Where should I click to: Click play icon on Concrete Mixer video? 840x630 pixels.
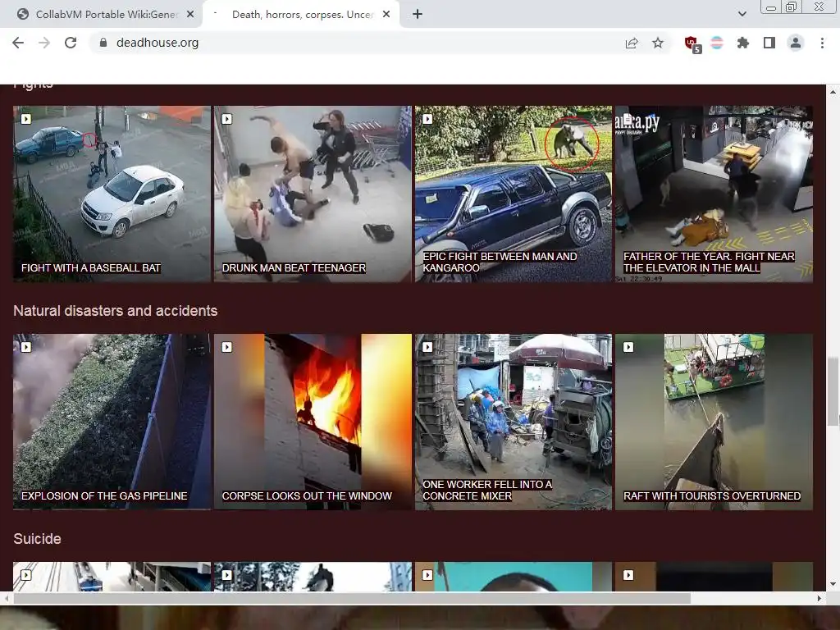click(x=427, y=347)
